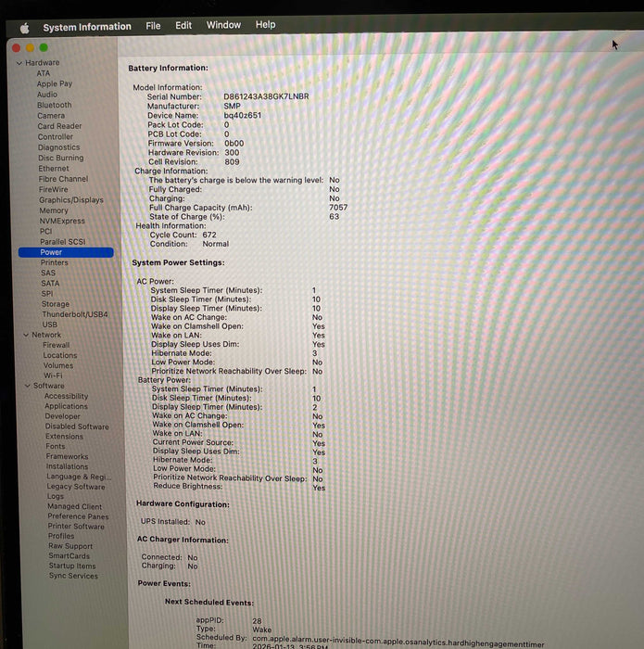
Task: Select Printer Software in the sidebar
Action: tap(76, 527)
